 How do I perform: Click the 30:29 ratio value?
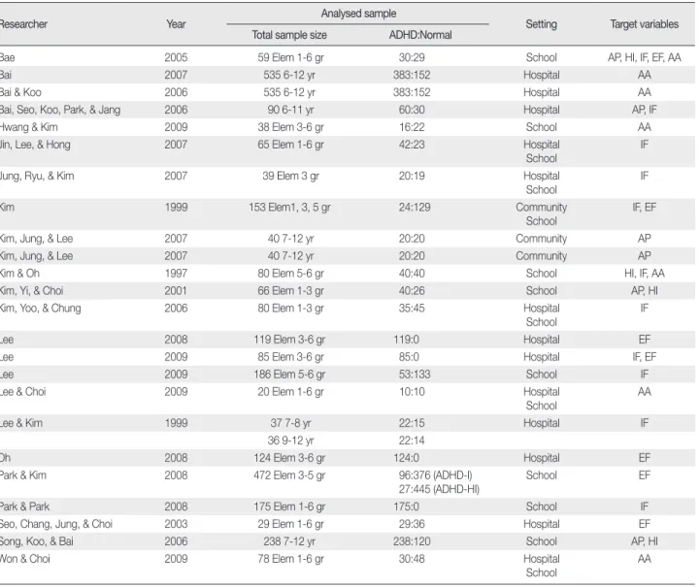pyautogui.click(x=412, y=57)
